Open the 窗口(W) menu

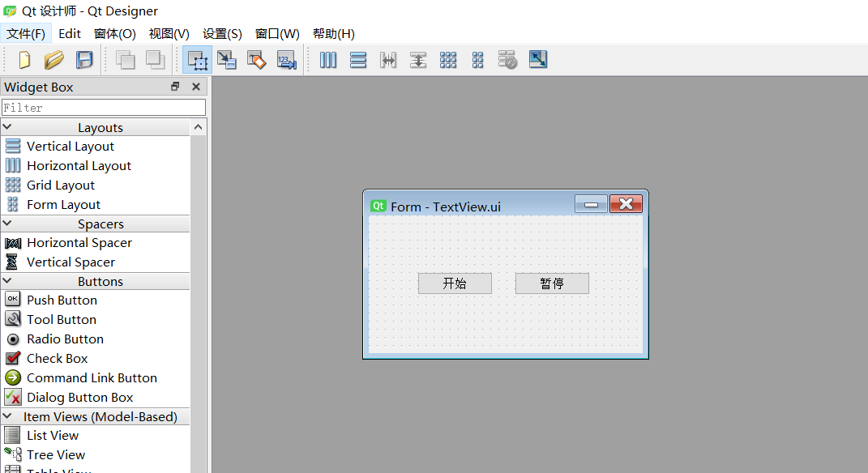[x=277, y=33]
